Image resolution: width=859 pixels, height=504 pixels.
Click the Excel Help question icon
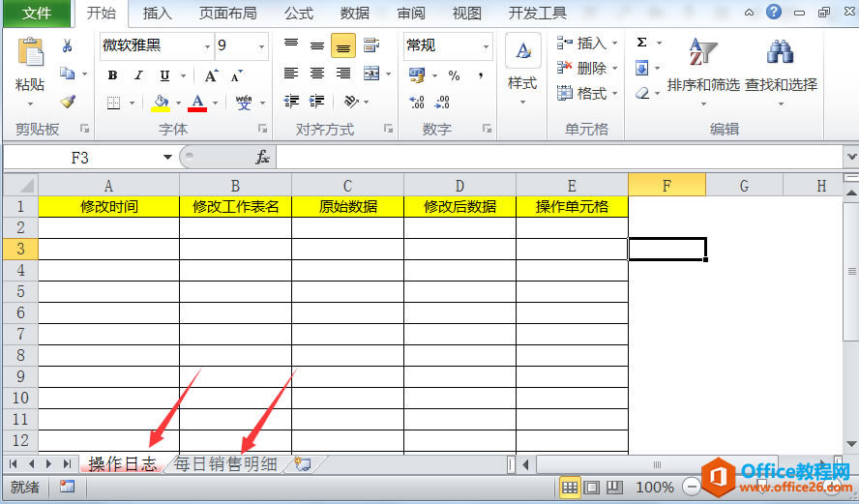[774, 12]
